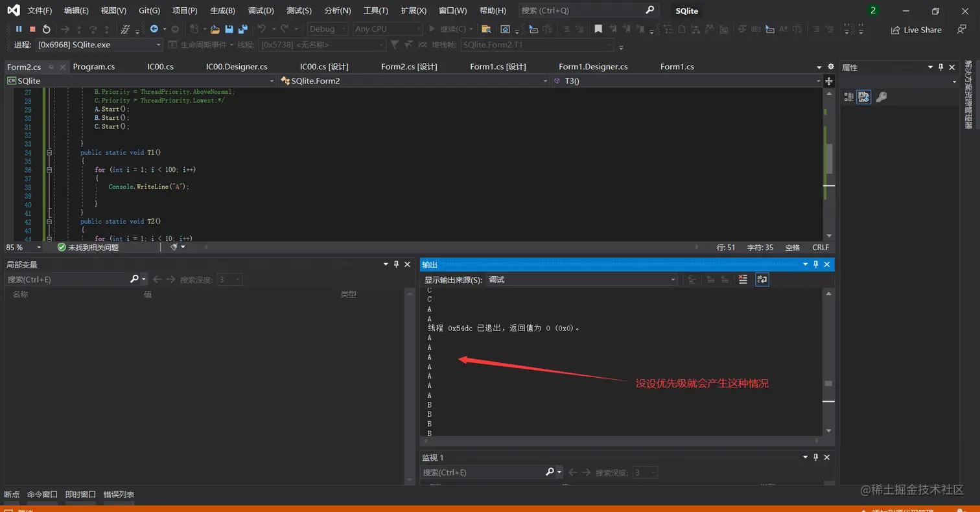
Task: Open the Debug configuration dropdown
Action: click(327, 29)
